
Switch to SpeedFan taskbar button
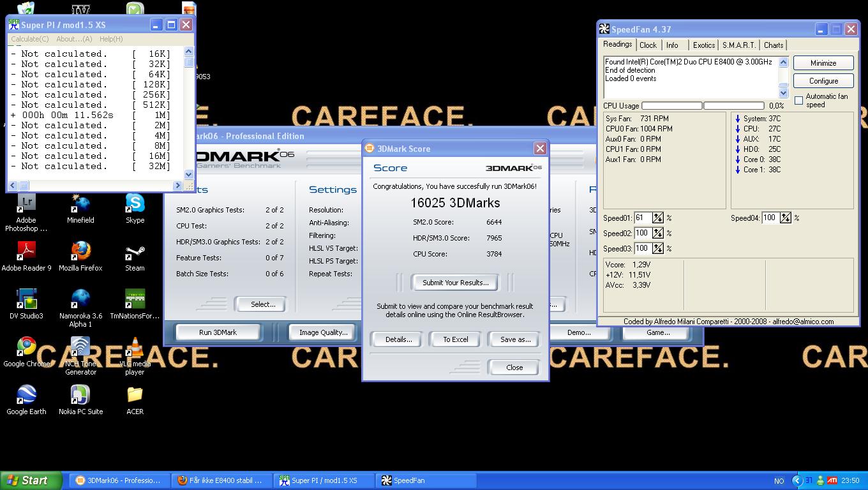pyautogui.click(x=426, y=480)
